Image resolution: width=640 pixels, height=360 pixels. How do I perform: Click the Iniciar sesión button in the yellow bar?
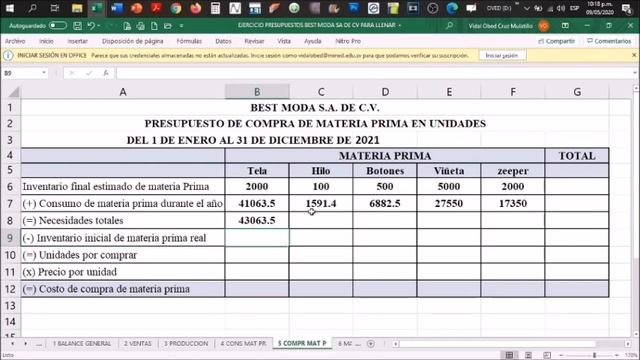pyautogui.click(x=502, y=56)
